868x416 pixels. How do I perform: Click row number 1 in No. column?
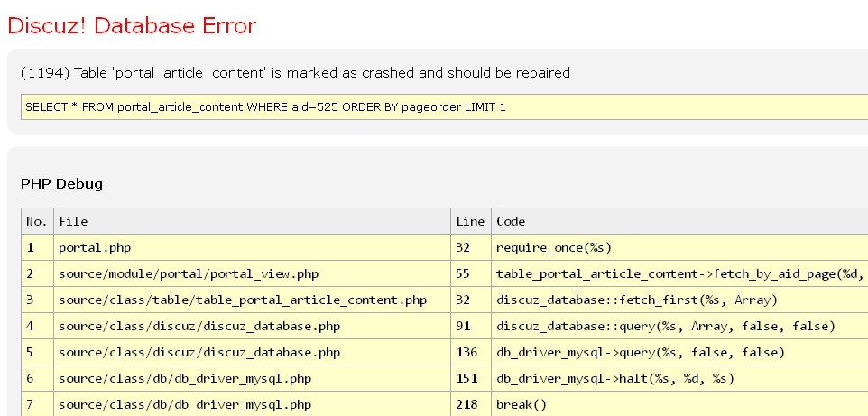point(37,247)
